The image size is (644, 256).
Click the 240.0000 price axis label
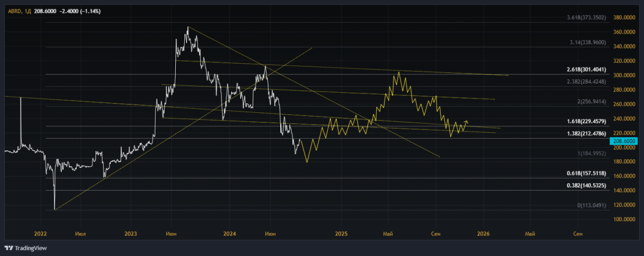623,119
